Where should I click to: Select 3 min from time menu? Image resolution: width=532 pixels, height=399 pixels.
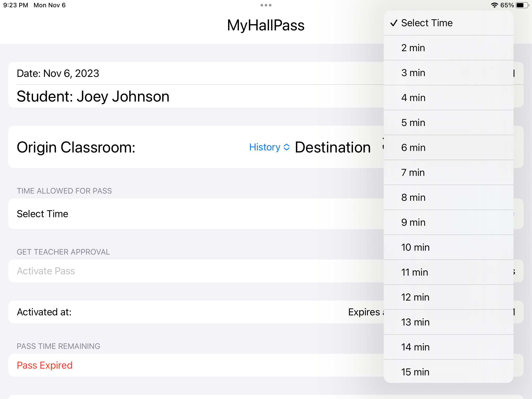coord(448,73)
